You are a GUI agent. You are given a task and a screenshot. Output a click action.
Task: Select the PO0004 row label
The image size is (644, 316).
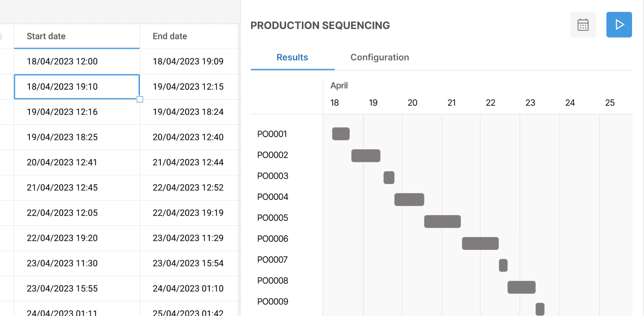[x=273, y=197]
